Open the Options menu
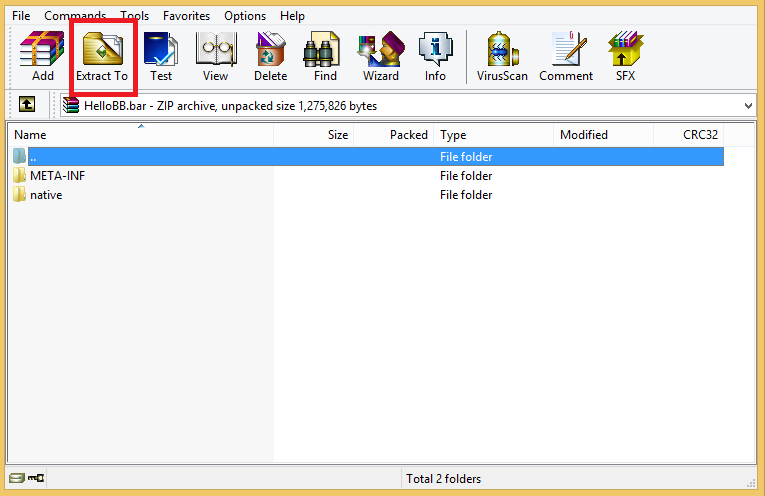The image size is (765, 496). 245,16
